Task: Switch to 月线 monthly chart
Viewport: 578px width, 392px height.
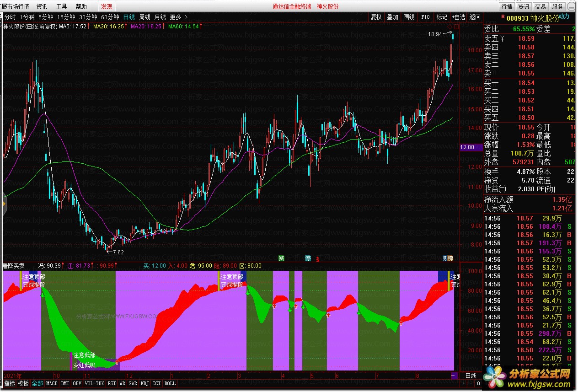Action: point(160,17)
